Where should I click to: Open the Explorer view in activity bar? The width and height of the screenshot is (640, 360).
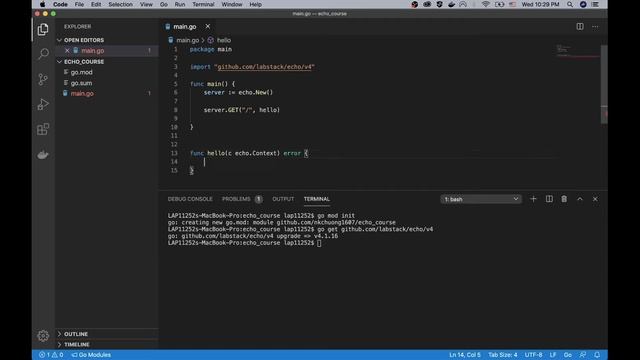click(43, 29)
